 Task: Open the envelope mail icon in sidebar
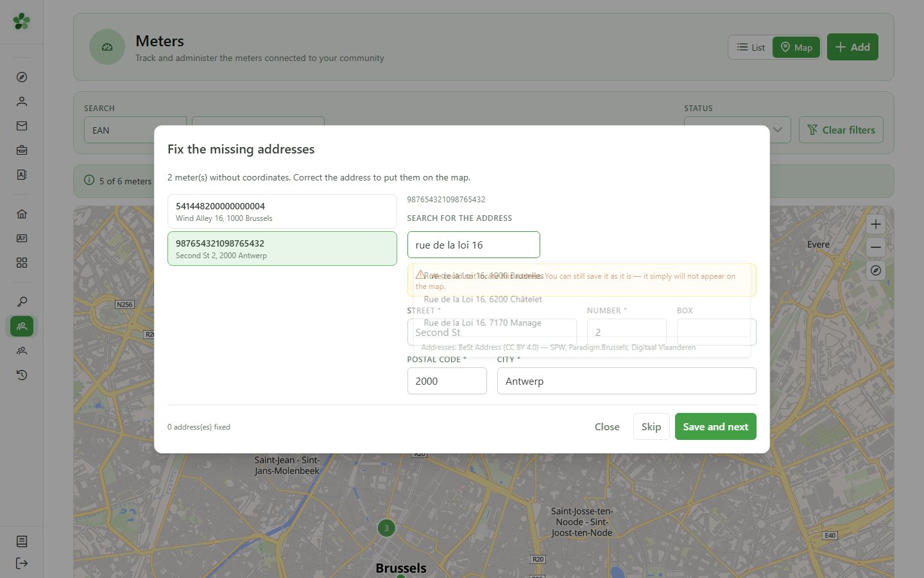coord(22,126)
